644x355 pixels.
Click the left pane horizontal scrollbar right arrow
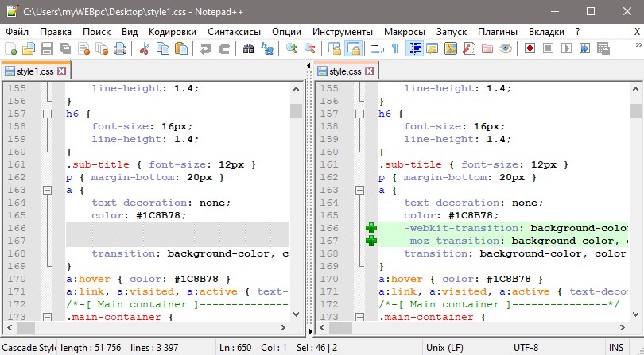click(283, 327)
